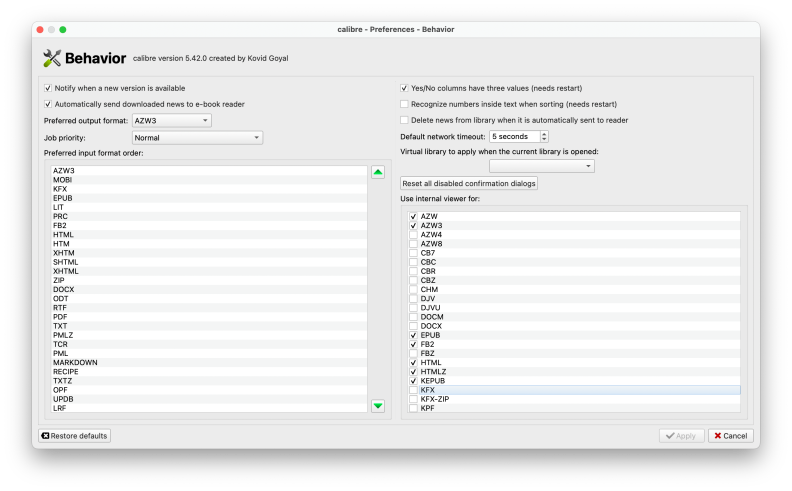Click KFX-ZIP label in internal viewer list

click(434, 399)
